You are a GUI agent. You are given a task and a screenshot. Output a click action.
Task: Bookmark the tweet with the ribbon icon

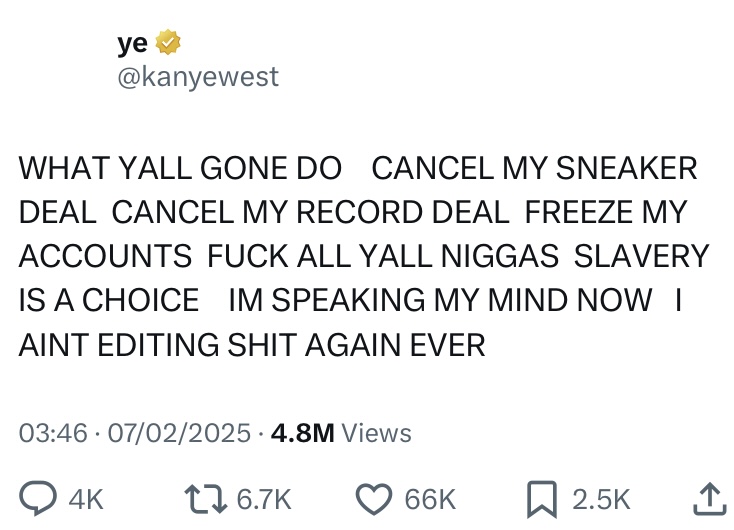542,500
